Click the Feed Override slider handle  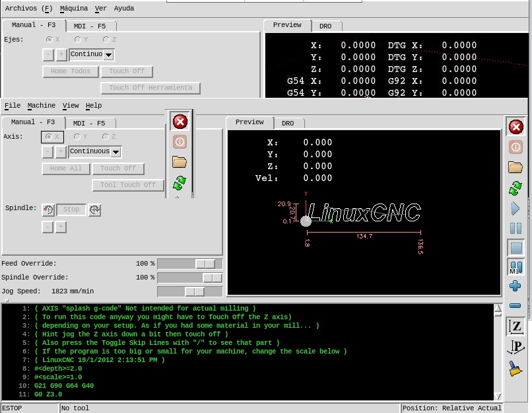point(205,264)
